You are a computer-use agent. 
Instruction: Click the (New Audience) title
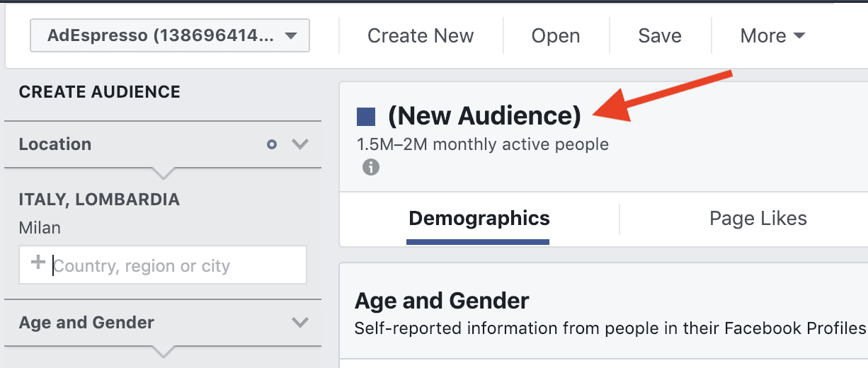(x=484, y=116)
